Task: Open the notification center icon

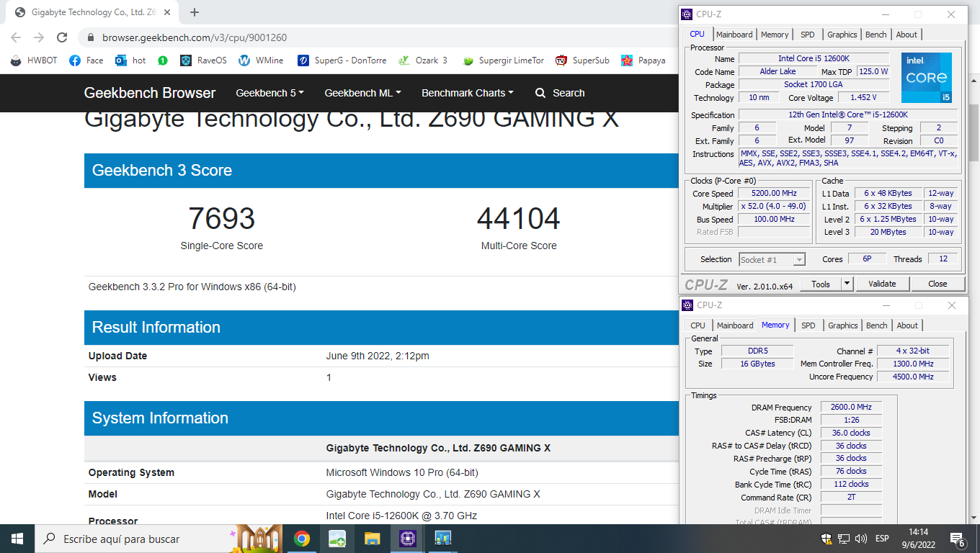Action: pos(958,539)
